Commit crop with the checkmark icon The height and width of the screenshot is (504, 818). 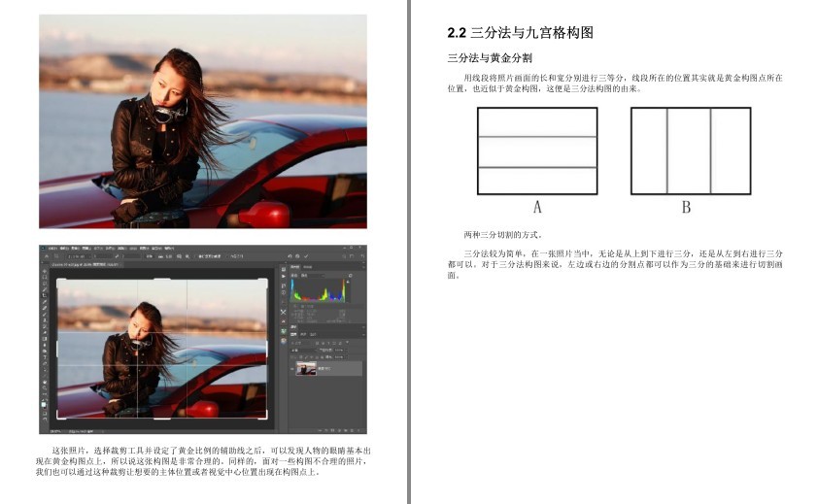[x=306, y=256]
